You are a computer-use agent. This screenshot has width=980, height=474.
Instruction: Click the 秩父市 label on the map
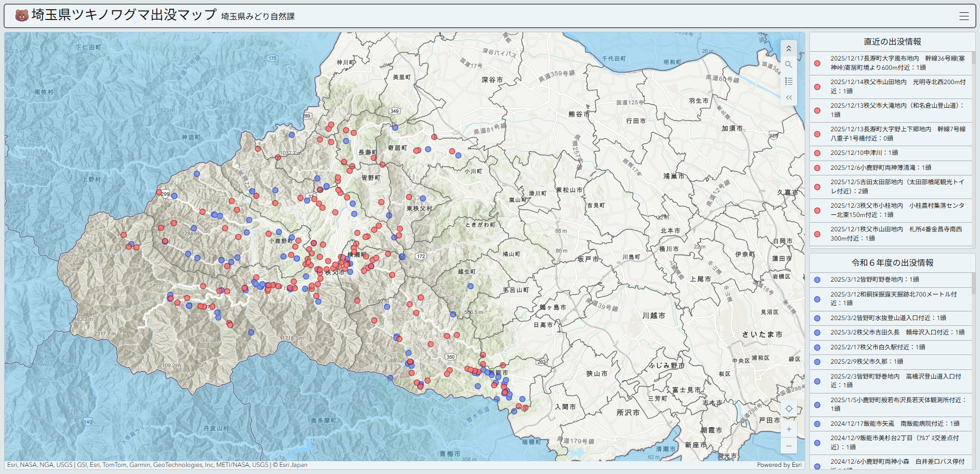point(335,272)
